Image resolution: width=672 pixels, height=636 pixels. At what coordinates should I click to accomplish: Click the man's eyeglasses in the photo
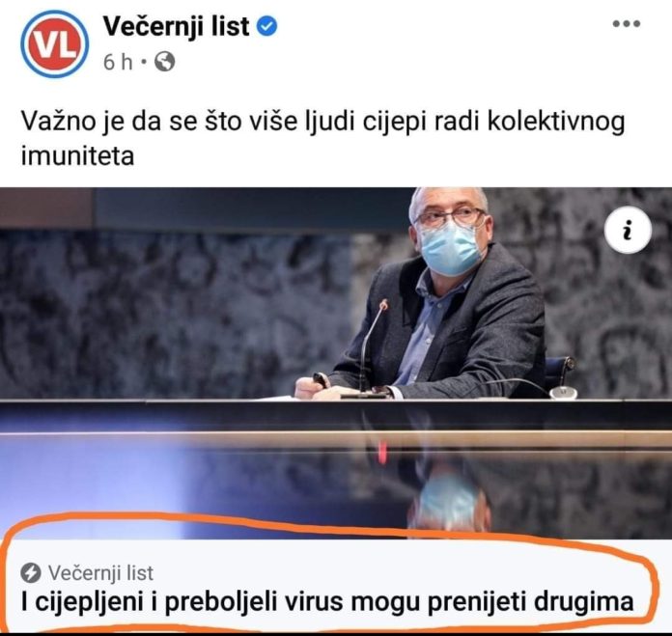(452, 217)
